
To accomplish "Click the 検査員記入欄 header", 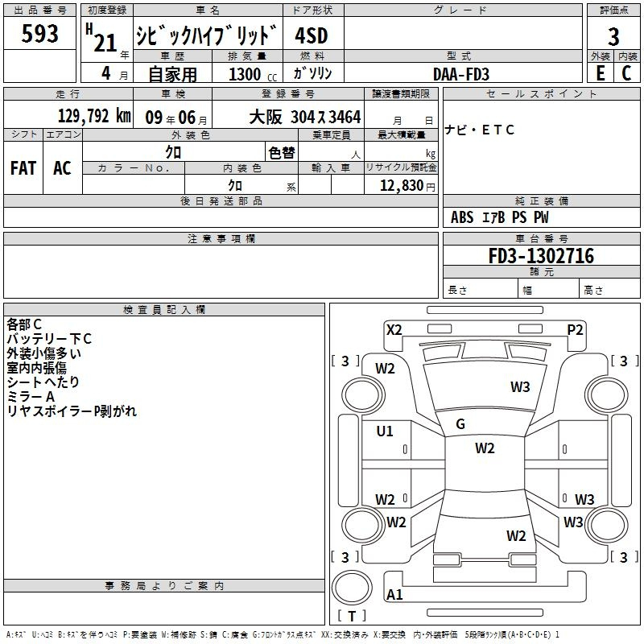I will point(164,310).
